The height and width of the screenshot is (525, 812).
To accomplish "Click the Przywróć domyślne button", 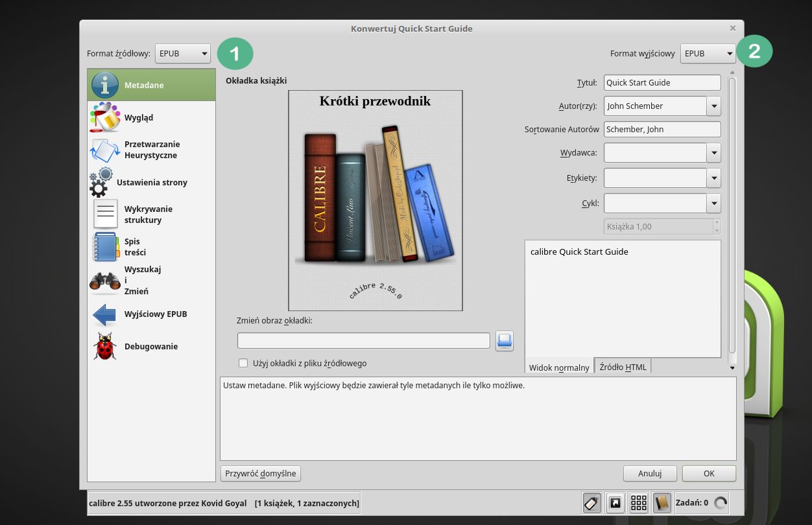I will (x=261, y=473).
